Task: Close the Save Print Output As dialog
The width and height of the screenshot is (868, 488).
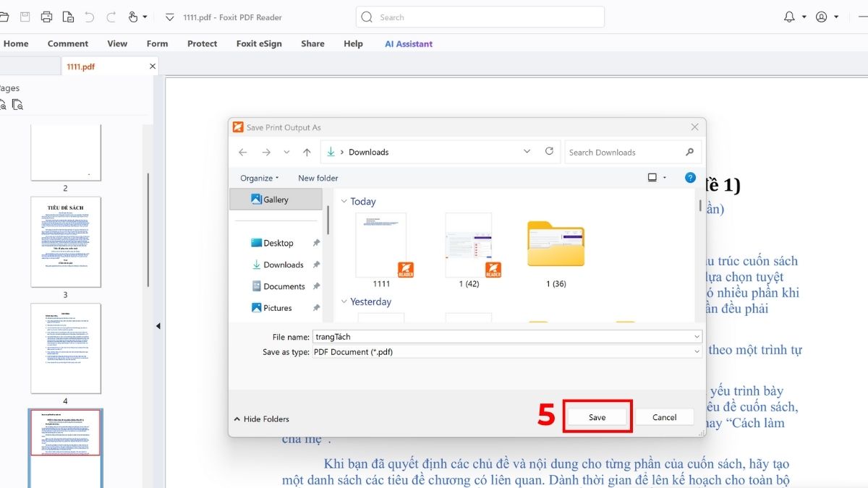Action: pyautogui.click(x=694, y=127)
